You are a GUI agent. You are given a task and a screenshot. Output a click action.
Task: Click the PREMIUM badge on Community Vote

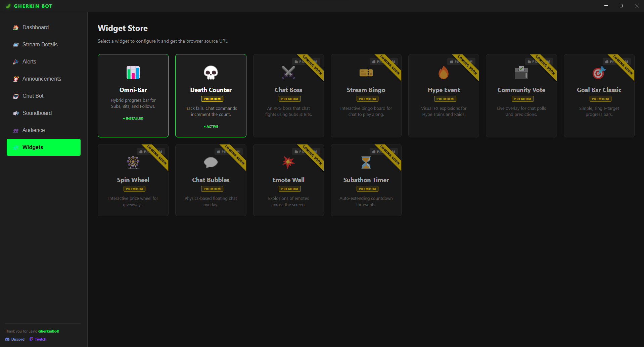tap(522, 98)
